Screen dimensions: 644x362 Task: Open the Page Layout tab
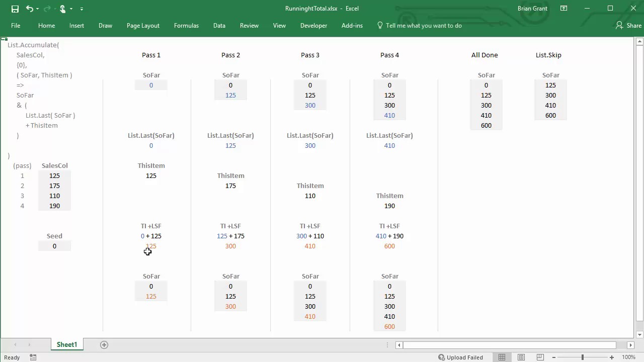[x=143, y=26]
